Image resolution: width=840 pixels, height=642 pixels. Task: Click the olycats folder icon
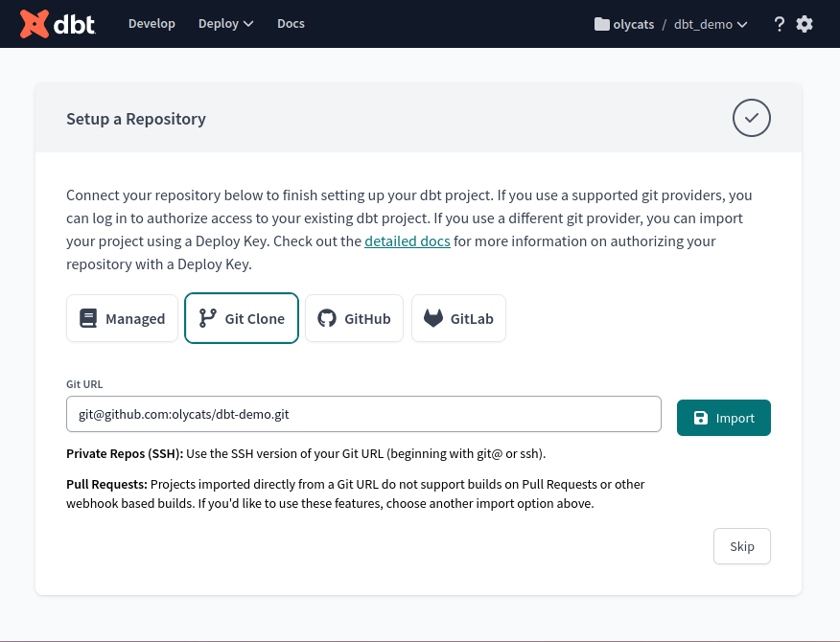pos(601,24)
